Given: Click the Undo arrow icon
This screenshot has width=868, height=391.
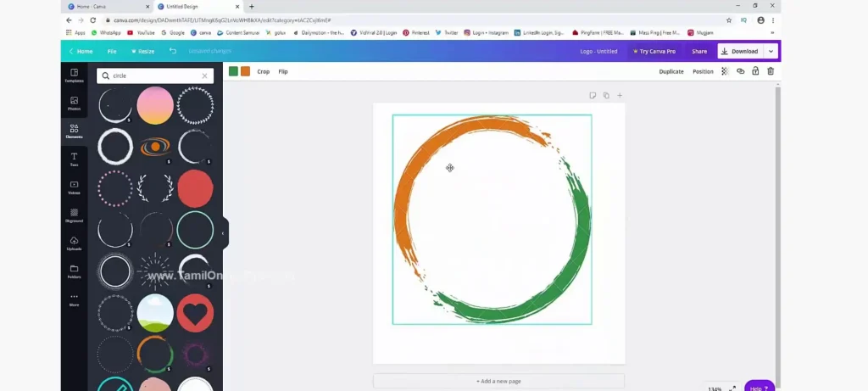Looking at the screenshot, I should click(173, 51).
